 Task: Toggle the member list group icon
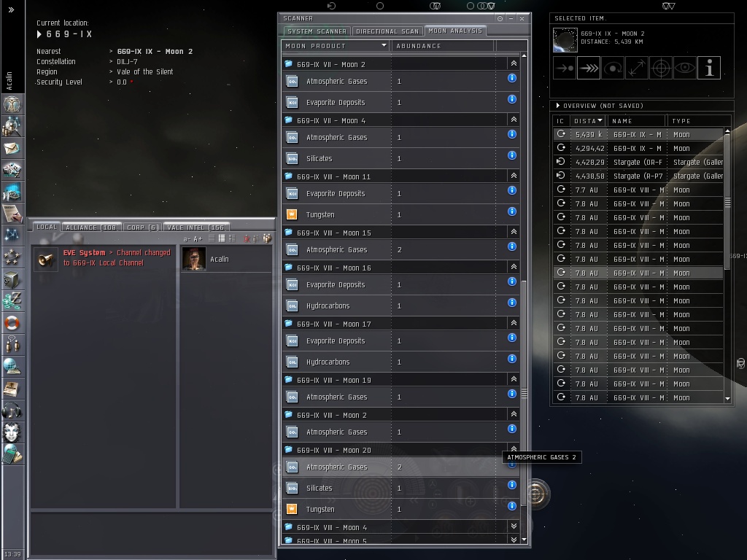pos(267,238)
